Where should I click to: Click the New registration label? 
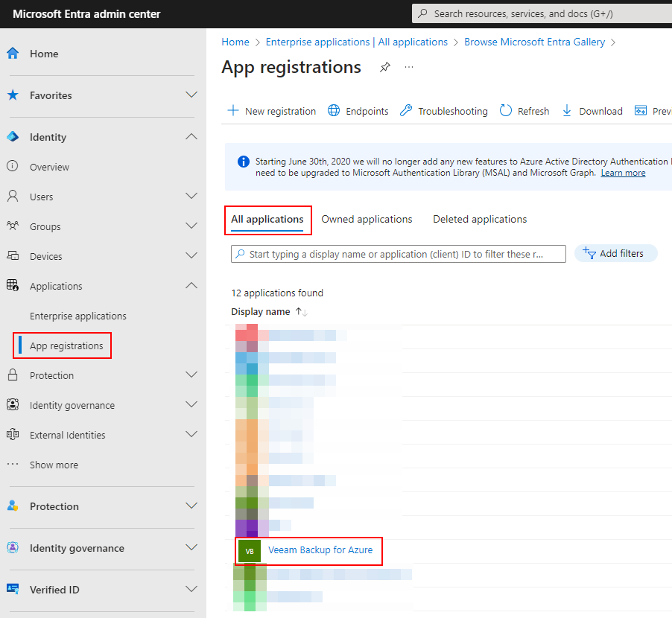pyautogui.click(x=280, y=112)
